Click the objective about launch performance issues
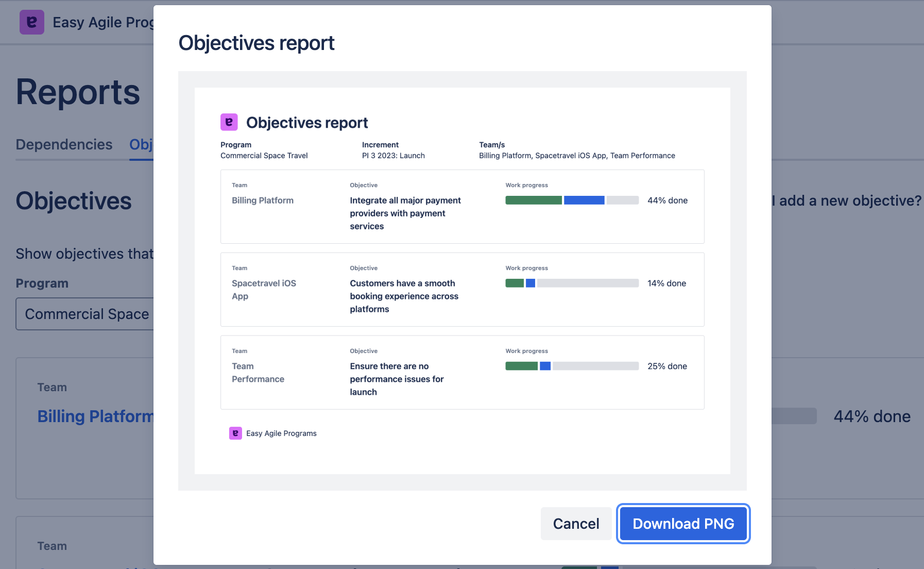 point(397,379)
